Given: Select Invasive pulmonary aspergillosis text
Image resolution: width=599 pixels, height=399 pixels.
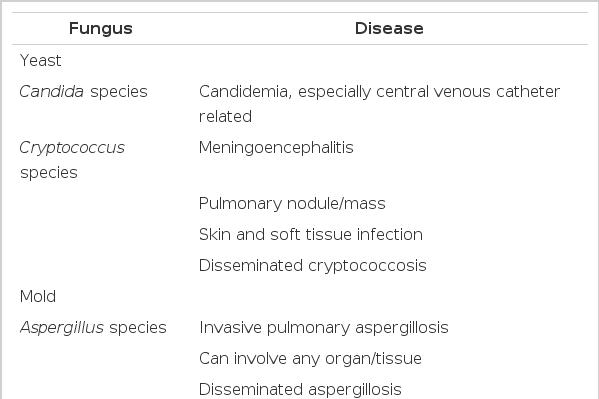Looking at the screenshot, I should click(x=324, y=328).
